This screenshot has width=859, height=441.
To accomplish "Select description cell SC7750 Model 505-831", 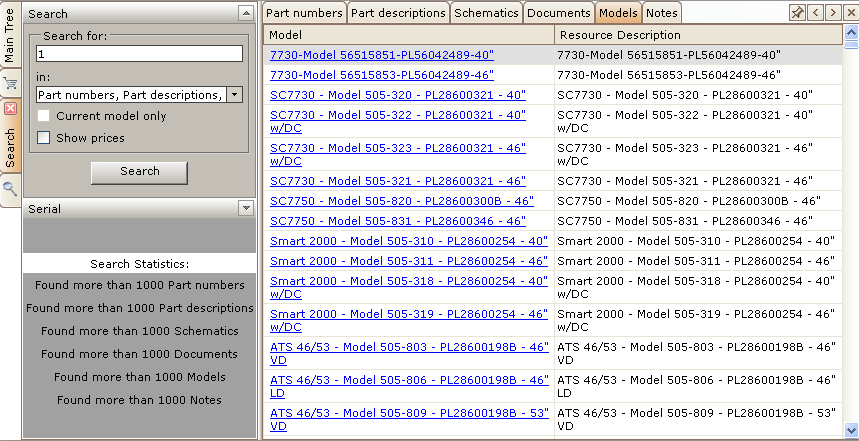I will click(x=698, y=221).
